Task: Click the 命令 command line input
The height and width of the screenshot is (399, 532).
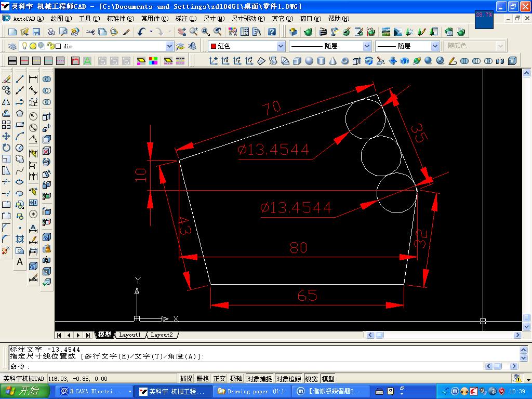Action: pos(247,366)
